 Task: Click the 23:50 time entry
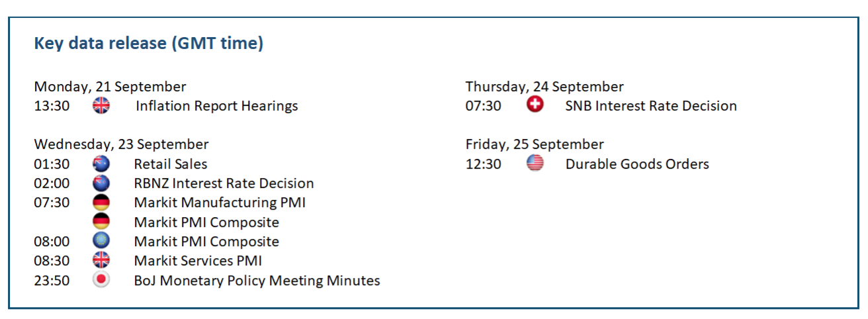pyautogui.click(x=52, y=281)
